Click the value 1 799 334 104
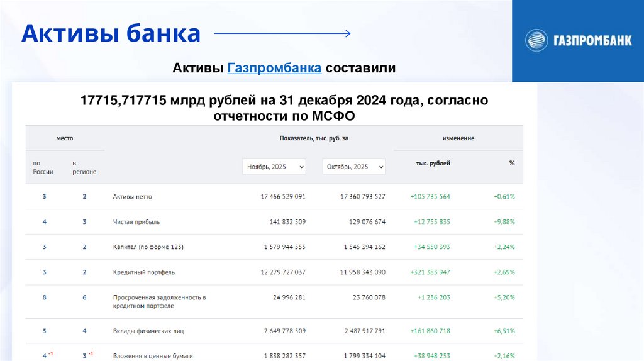 point(364,356)
